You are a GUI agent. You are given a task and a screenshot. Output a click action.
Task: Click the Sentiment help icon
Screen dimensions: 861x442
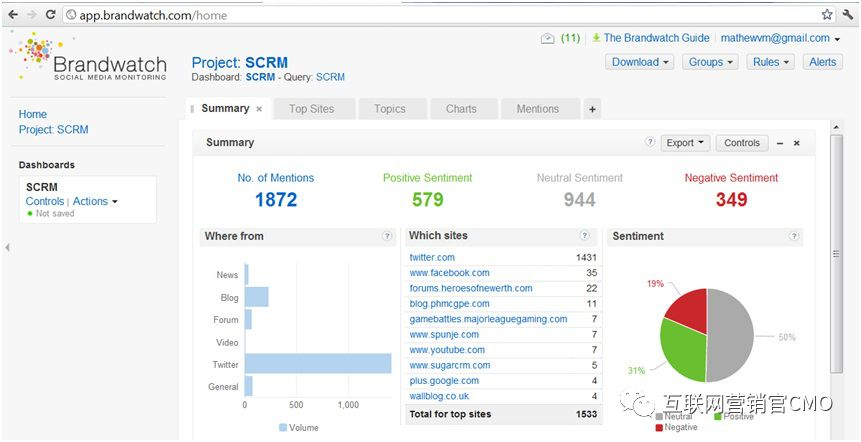click(x=793, y=236)
